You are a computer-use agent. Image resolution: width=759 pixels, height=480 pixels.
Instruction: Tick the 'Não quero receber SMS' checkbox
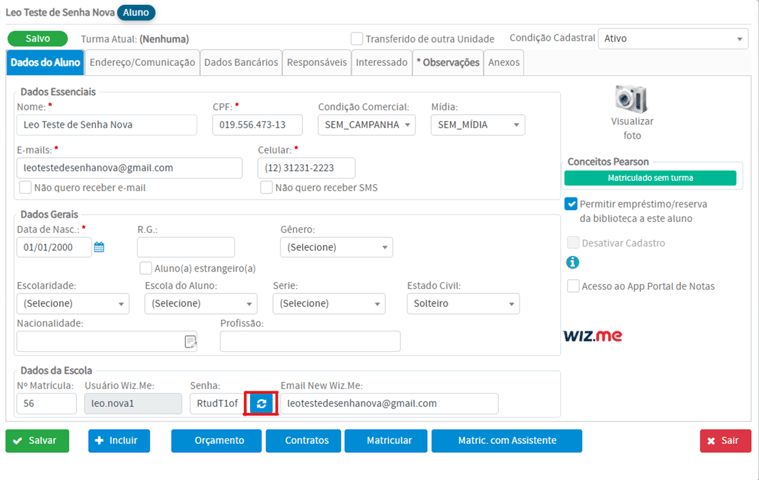coord(267,187)
